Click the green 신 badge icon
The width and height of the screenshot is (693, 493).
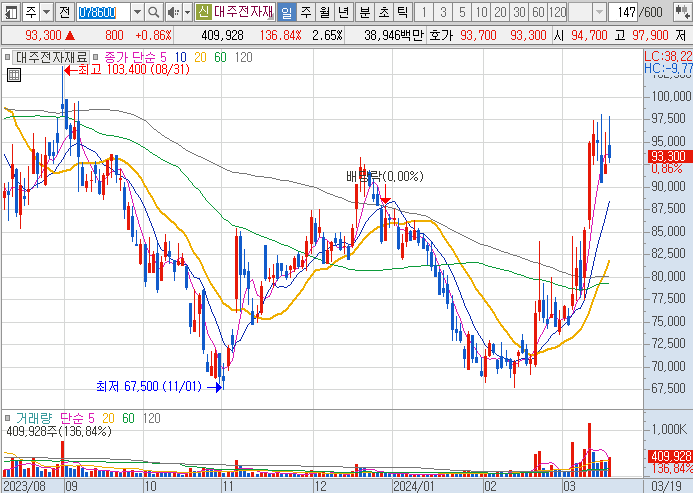203,12
